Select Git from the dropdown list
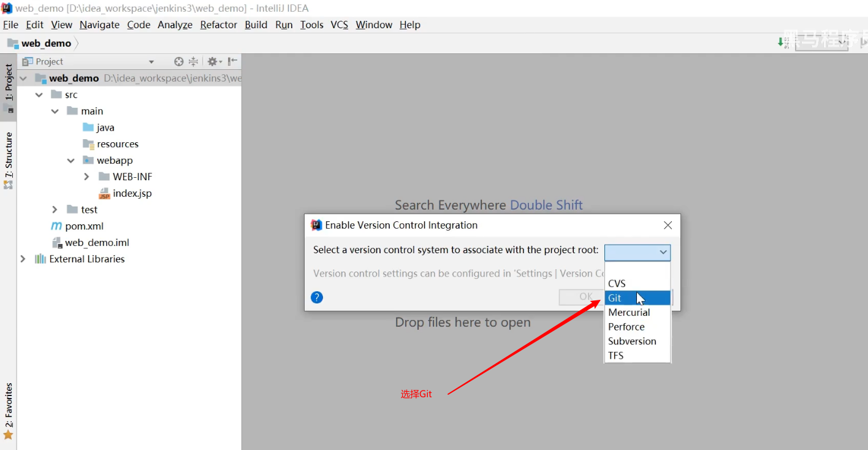Screen dimensions: 868x450 coord(638,298)
